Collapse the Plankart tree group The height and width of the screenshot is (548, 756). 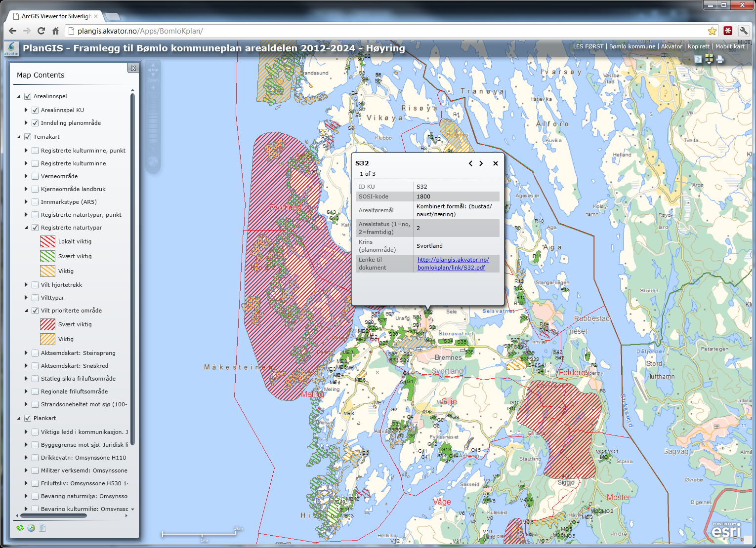[x=19, y=418]
